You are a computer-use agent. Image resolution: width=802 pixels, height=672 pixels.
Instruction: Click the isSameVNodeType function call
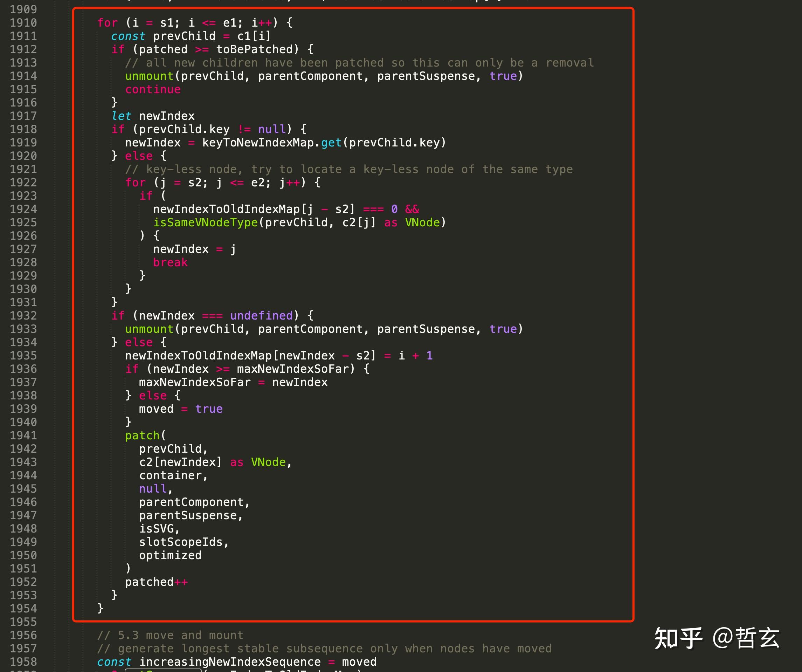pos(206,222)
